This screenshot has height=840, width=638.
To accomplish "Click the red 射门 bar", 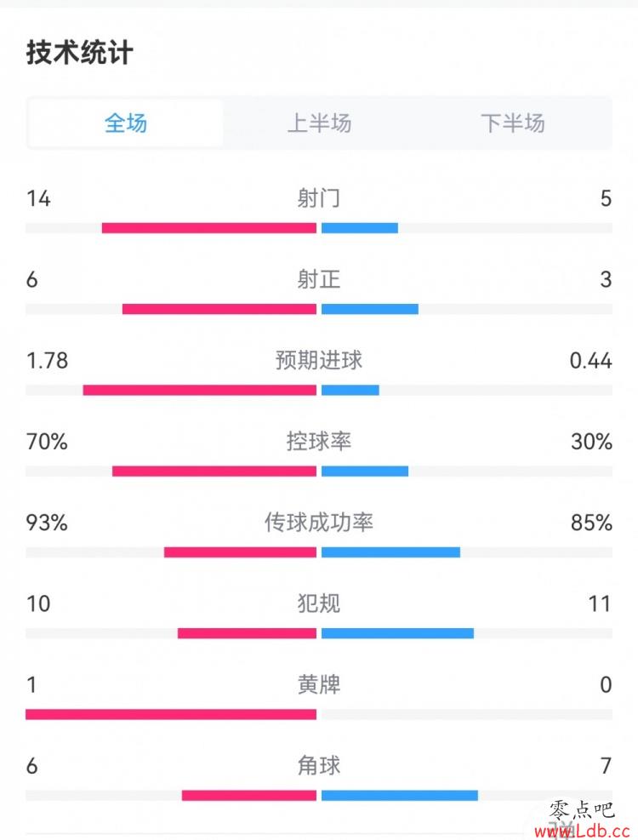I will point(209,228).
